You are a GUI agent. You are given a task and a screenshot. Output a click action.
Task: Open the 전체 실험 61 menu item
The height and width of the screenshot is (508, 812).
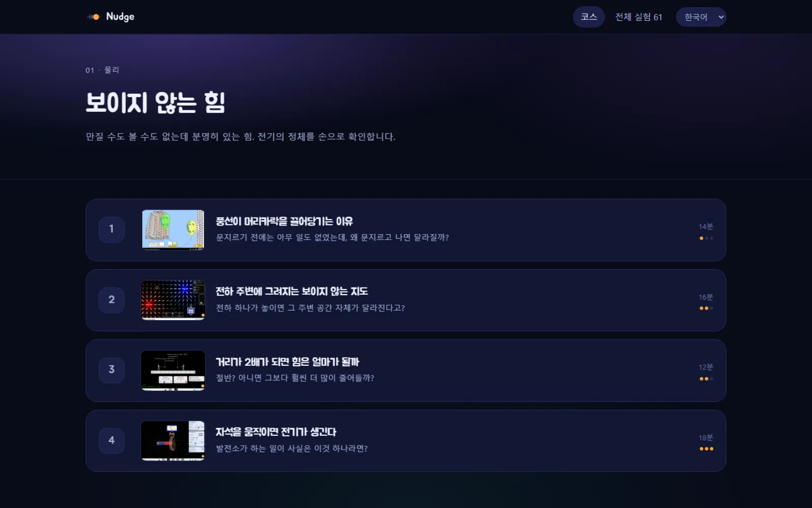638,17
